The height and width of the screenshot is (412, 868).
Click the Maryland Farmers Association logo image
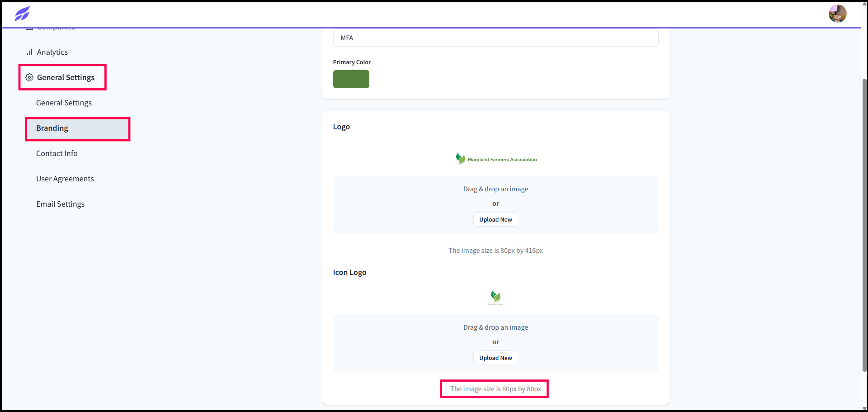click(496, 159)
